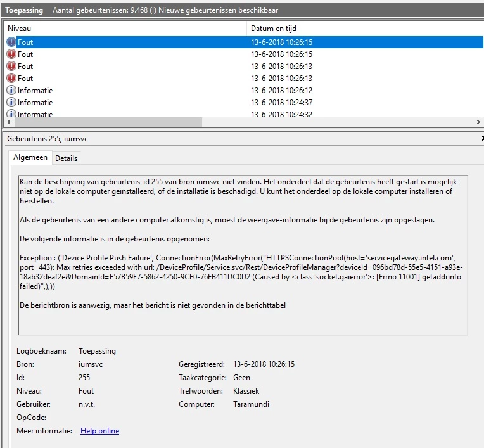Select timestamp 13-6-2018 10:26:12 cell
484x448 pixels.
coord(281,91)
